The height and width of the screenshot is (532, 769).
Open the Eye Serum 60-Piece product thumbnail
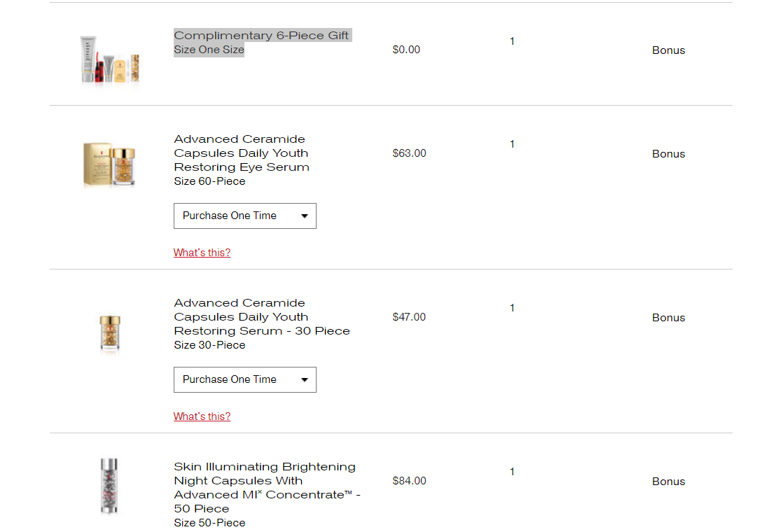click(109, 164)
